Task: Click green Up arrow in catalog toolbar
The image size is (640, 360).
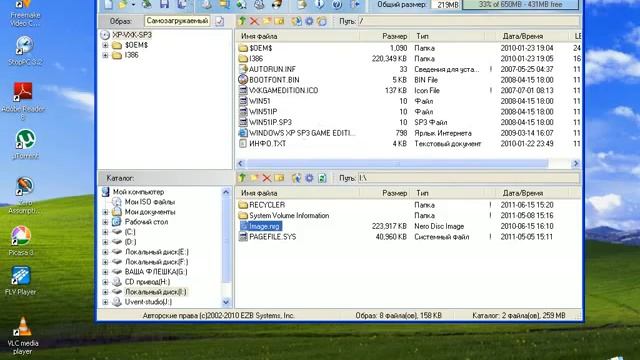Action: click(242, 178)
